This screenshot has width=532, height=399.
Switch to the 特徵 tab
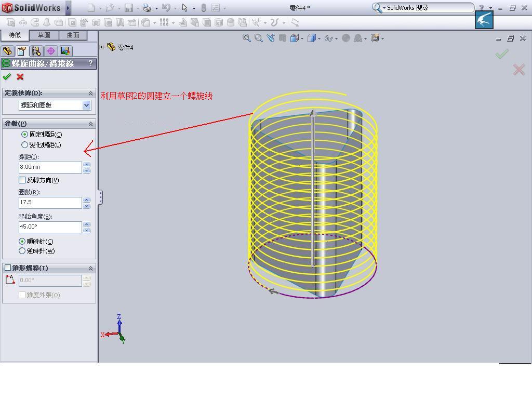pos(15,35)
